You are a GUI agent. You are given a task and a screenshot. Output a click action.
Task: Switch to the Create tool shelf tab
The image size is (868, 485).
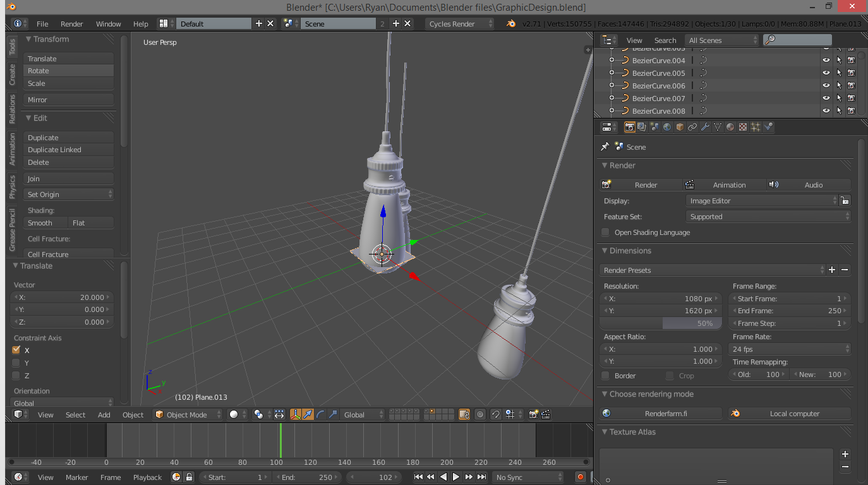point(12,75)
